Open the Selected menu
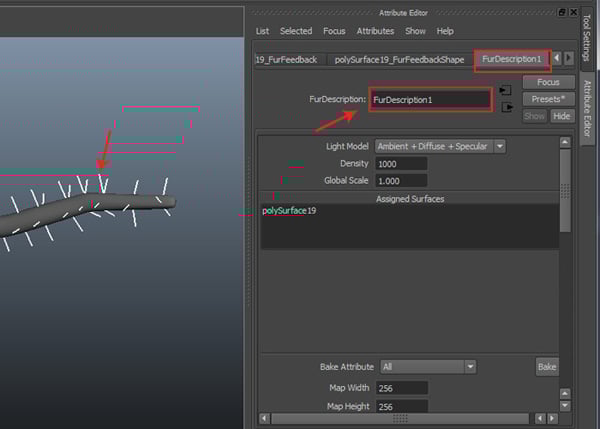The width and height of the screenshot is (600, 429). [296, 32]
